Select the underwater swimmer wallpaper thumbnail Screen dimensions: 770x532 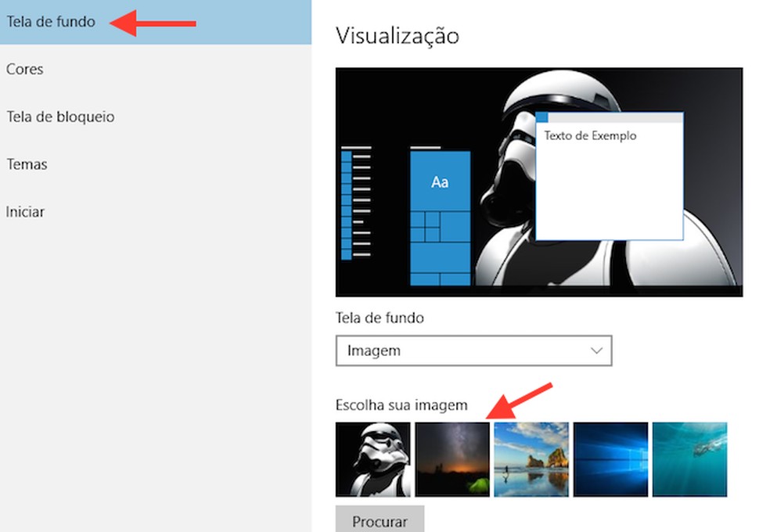(x=690, y=459)
